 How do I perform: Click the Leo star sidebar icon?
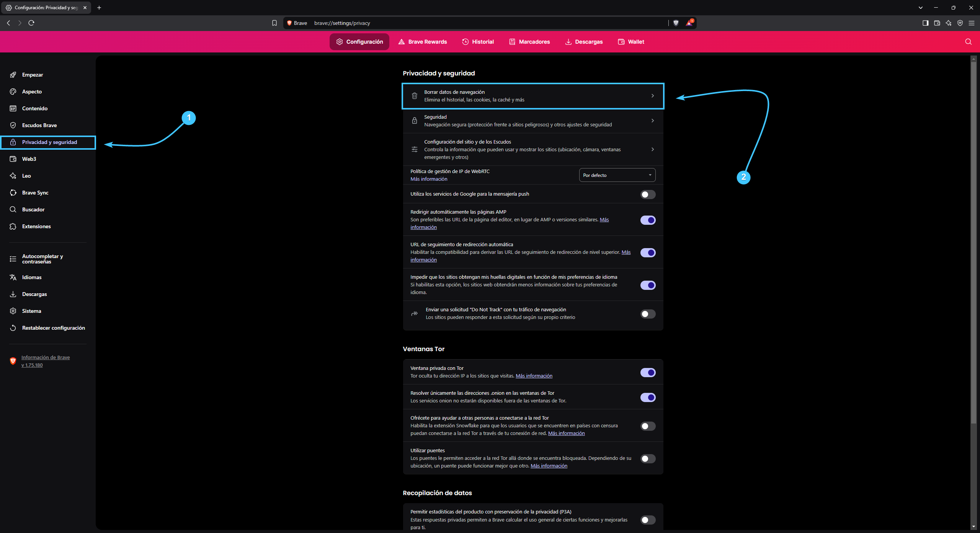click(x=13, y=176)
